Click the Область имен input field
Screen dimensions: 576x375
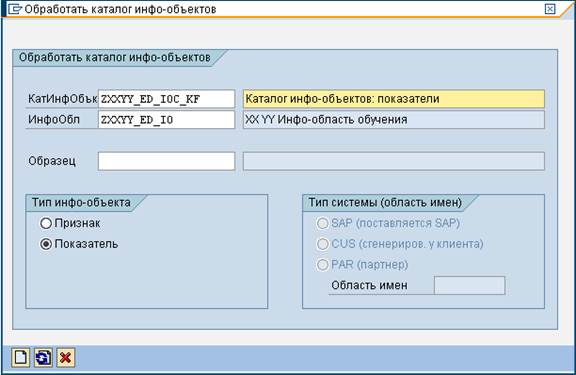click(x=469, y=285)
